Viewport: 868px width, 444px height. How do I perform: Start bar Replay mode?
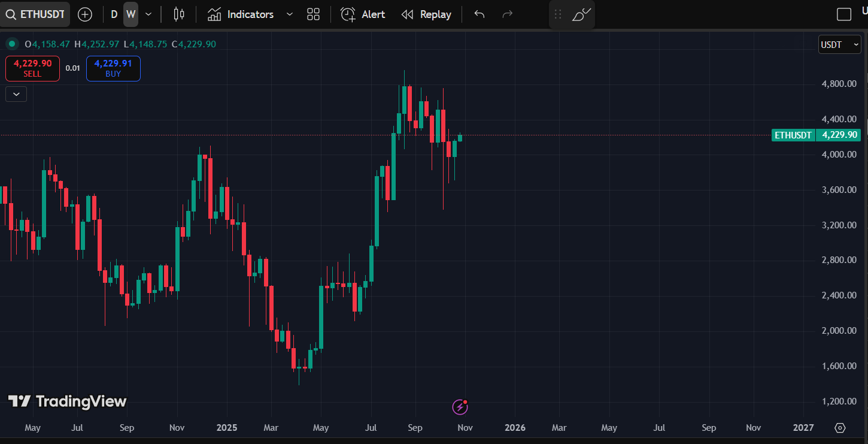pyautogui.click(x=426, y=14)
